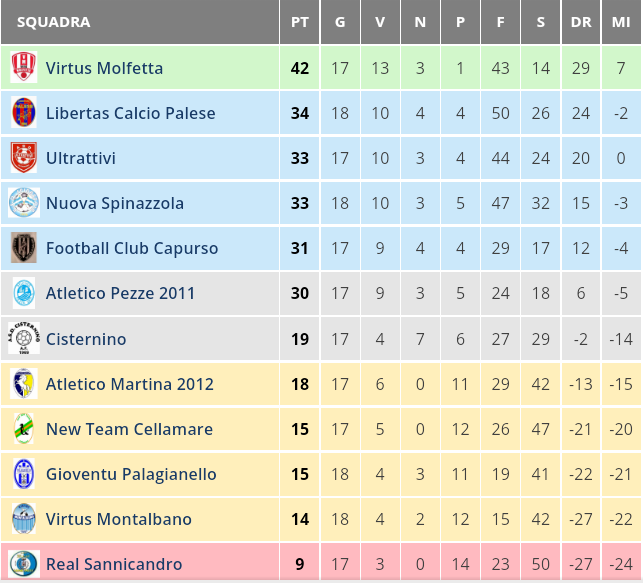Click the MI column header

pyautogui.click(x=621, y=22)
